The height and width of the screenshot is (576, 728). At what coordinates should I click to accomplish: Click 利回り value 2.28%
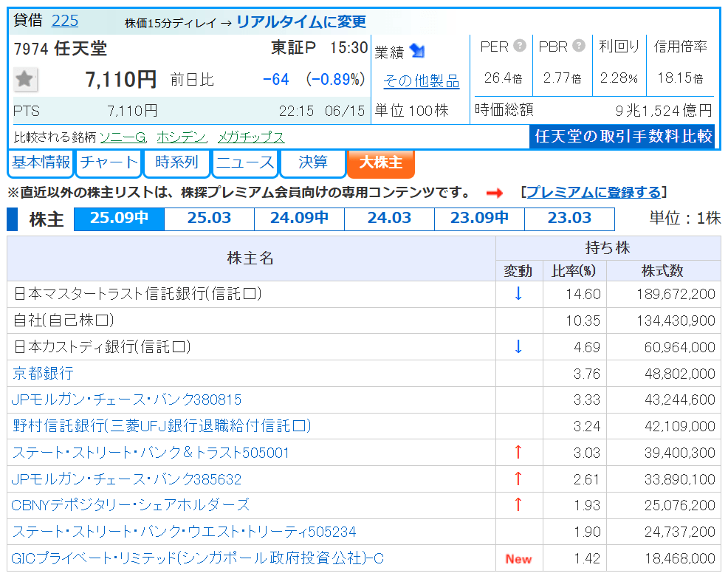click(x=619, y=78)
